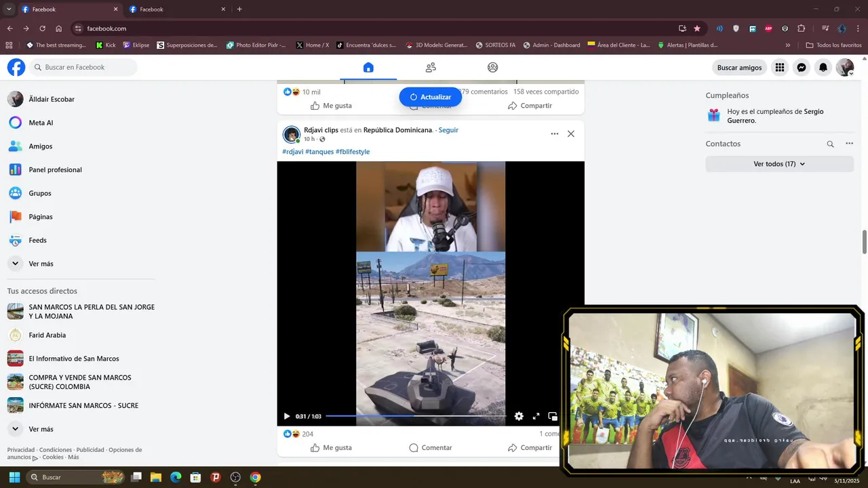
Task: Play the Rdjavi clips video
Action: click(287, 416)
